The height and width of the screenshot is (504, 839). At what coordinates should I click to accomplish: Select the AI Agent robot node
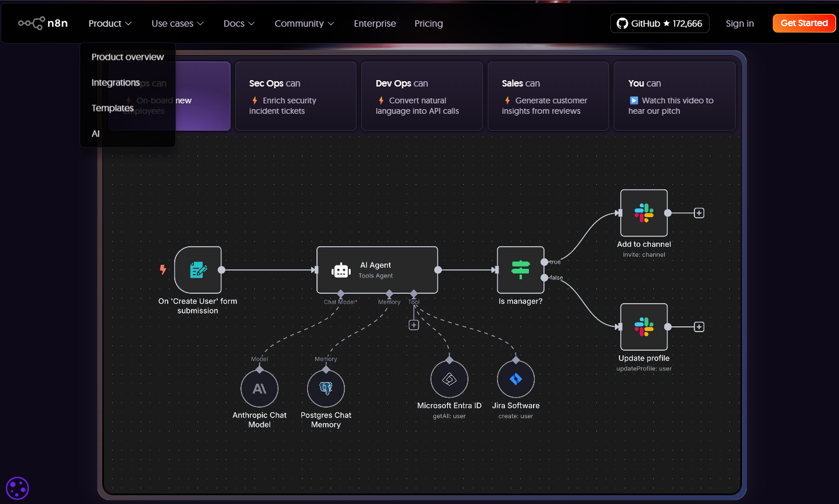(377, 270)
